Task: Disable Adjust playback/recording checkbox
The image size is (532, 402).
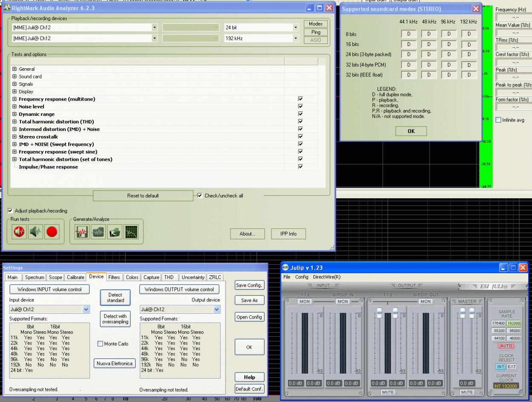Action: click(10, 211)
